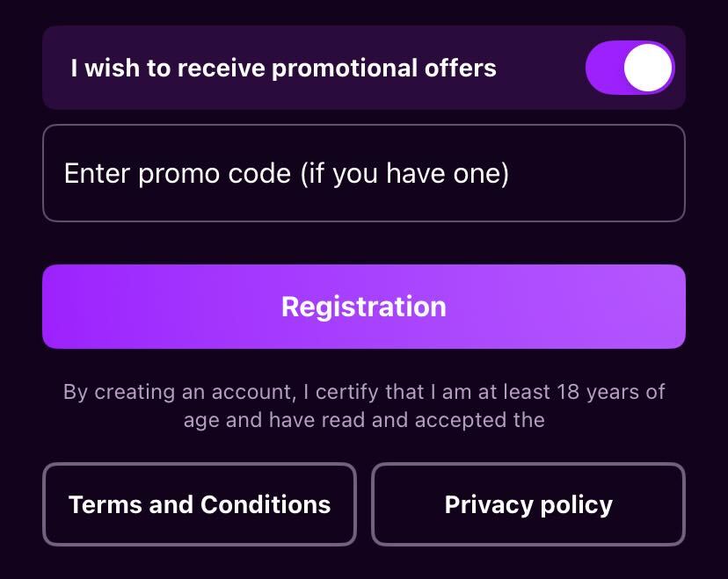728x579 pixels.
Task: Disable receiving promotional offers
Action: click(630, 68)
